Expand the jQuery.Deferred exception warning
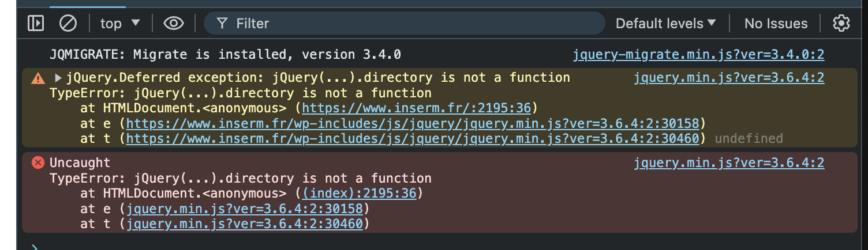 58,78
